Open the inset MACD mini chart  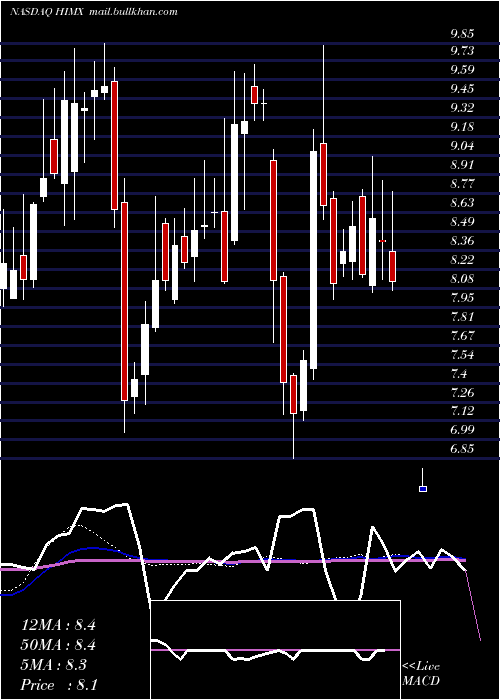click(275, 650)
